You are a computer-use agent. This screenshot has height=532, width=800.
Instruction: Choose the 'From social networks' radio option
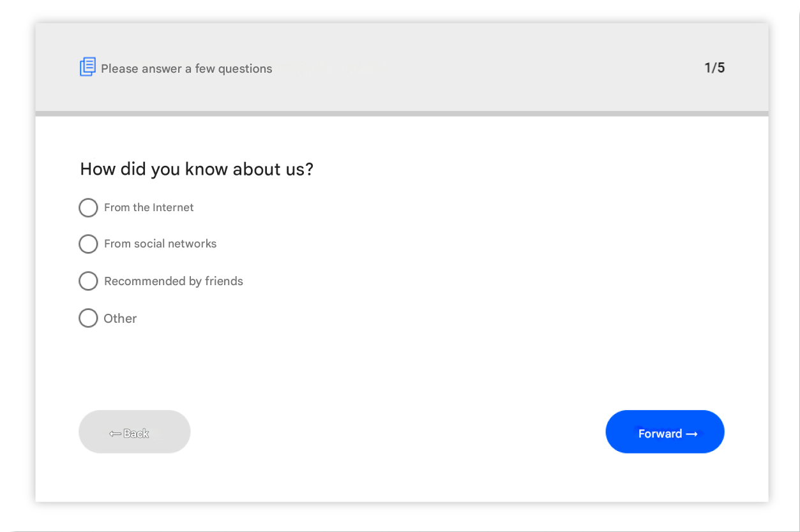point(88,244)
